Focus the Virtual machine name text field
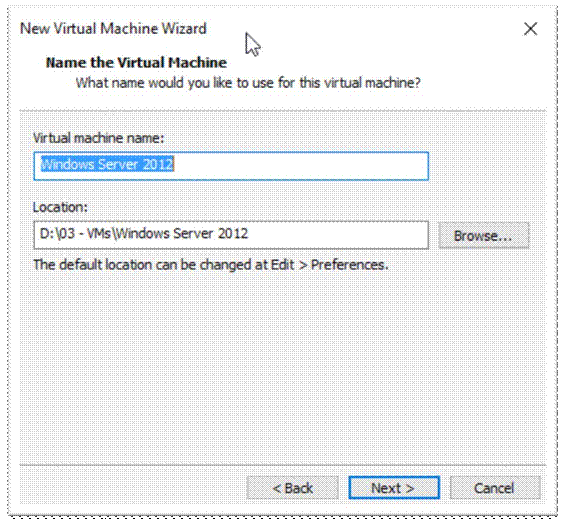This screenshot has height=526, width=565. pyautogui.click(x=231, y=166)
